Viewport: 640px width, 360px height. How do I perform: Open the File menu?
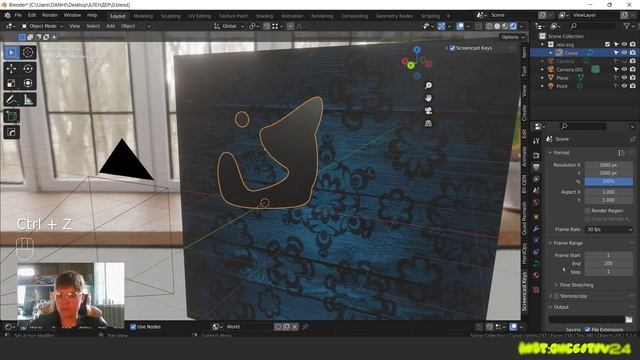(18, 16)
